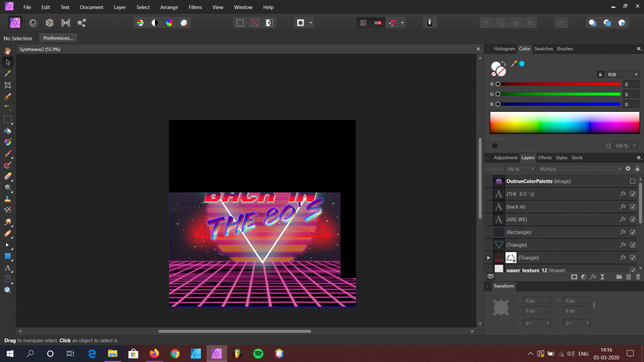Apply Auto Contrast from the top toolbar
Image resolution: width=644 pixels, height=362 pixels.
click(155, 22)
